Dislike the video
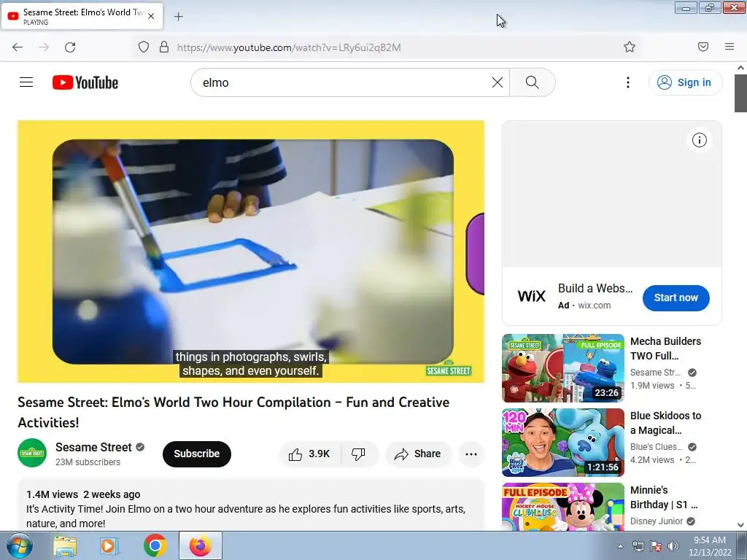Image resolution: width=747 pixels, height=560 pixels. click(x=359, y=454)
